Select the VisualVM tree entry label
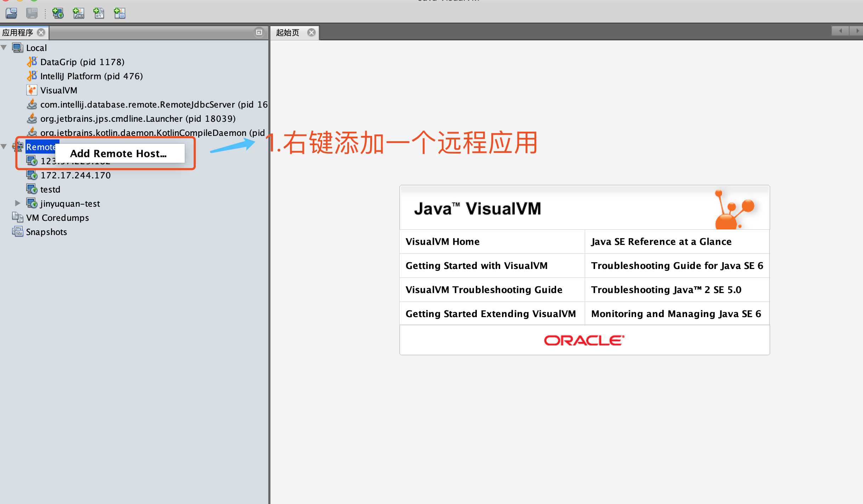The image size is (863, 504). tap(59, 90)
